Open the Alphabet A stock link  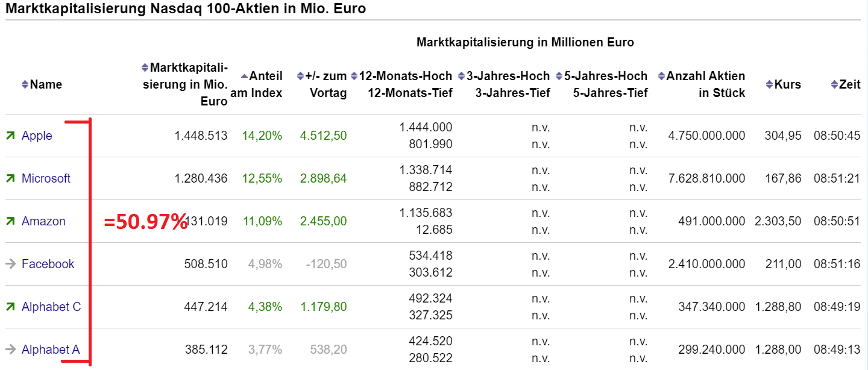click(51, 350)
